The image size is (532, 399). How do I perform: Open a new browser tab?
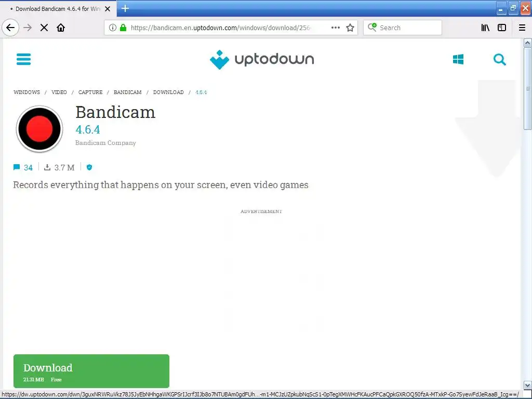coord(125,8)
